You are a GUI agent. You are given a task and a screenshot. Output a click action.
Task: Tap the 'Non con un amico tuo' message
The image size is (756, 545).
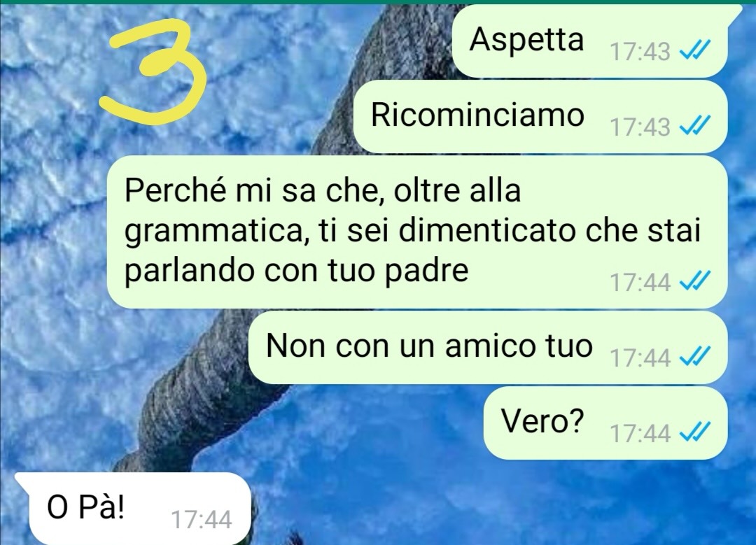488,348
